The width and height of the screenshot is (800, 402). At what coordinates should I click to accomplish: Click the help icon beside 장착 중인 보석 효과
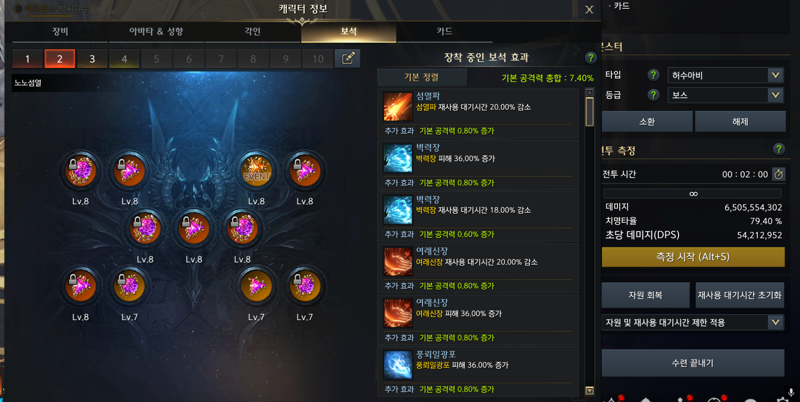click(591, 58)
